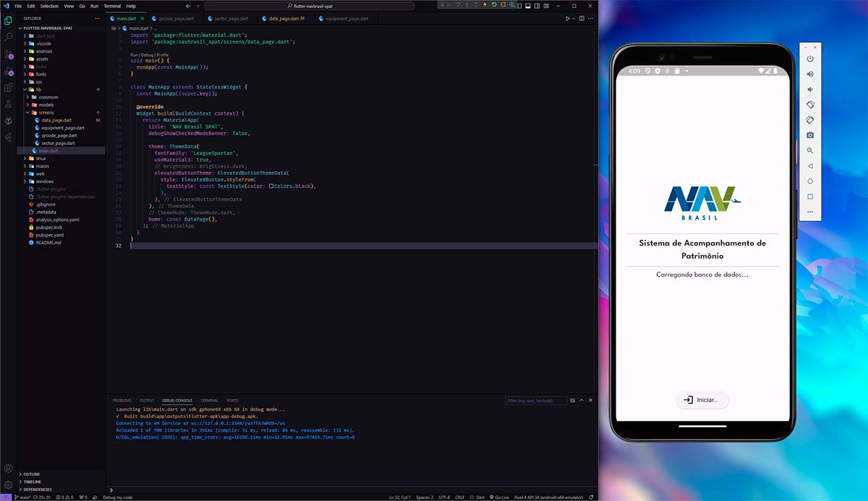This screenshot has width=868, height=501.
Task: Expand the models folder in Explorer
Action: coord(46,105)
